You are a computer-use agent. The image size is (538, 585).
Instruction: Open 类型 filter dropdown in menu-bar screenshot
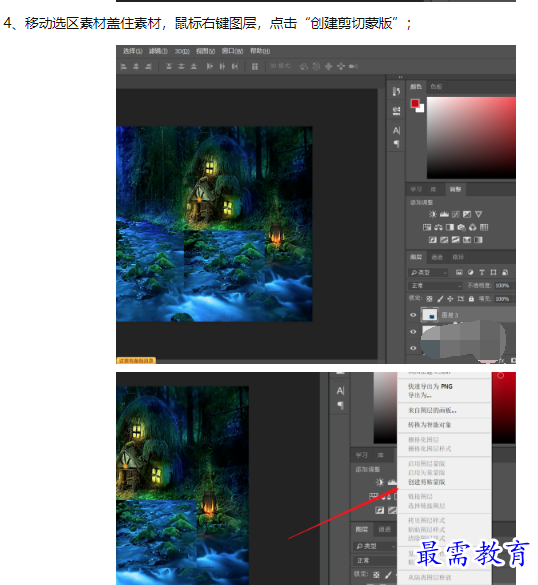tap(428, 273)
